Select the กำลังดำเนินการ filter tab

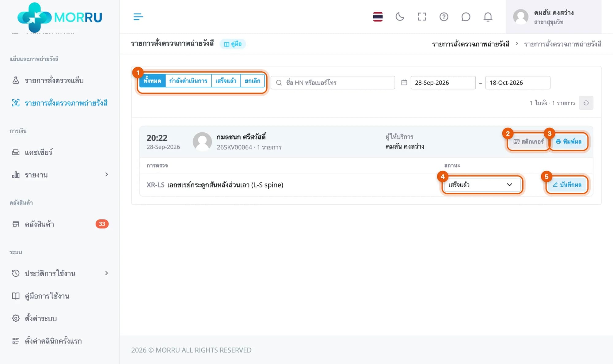[x=188, y=81]
